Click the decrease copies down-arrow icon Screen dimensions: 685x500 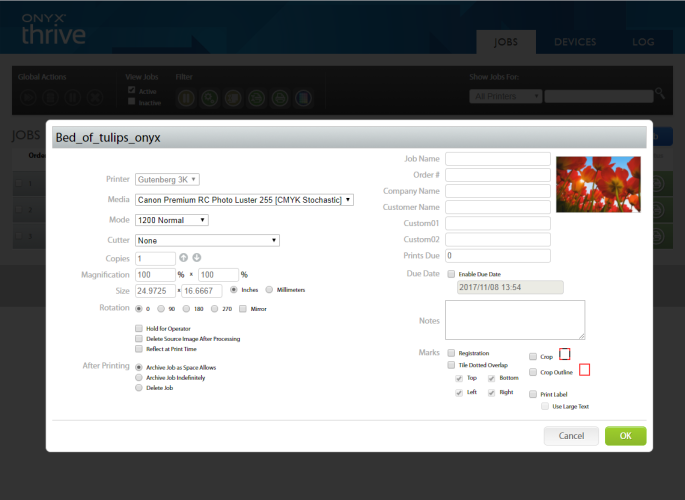click(x=197, y=258)
